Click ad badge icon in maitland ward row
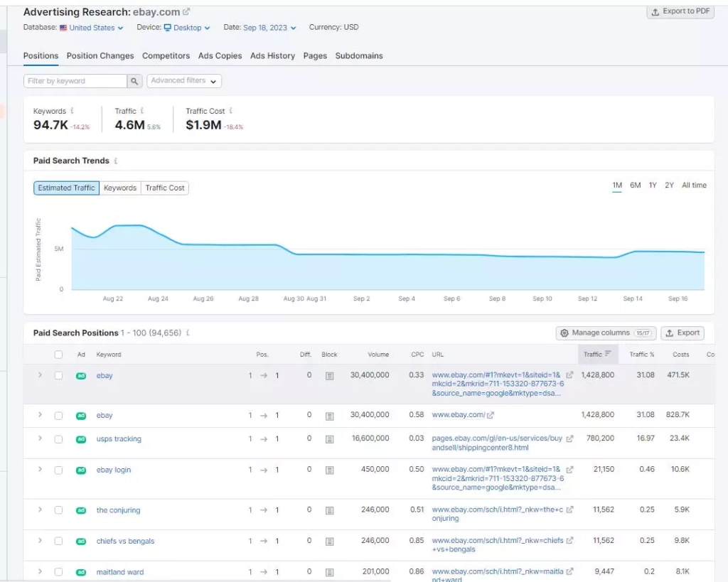 (x=81, y=572)
